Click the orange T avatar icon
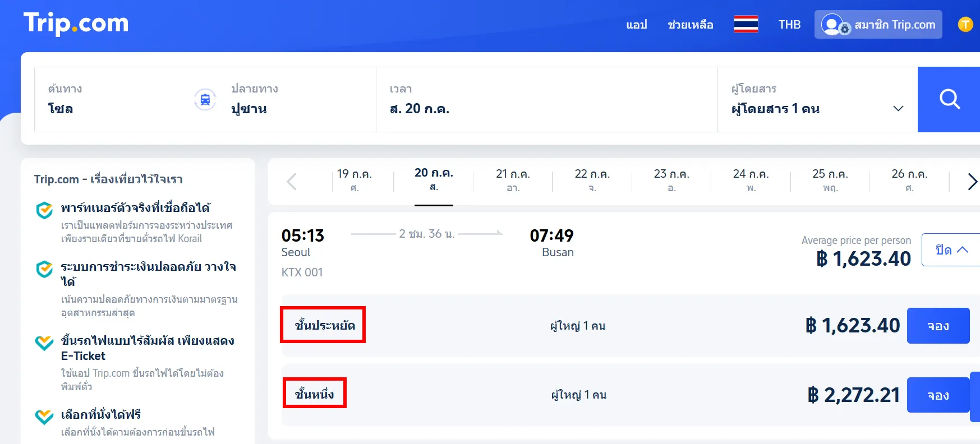 click(x=965, y=24)
